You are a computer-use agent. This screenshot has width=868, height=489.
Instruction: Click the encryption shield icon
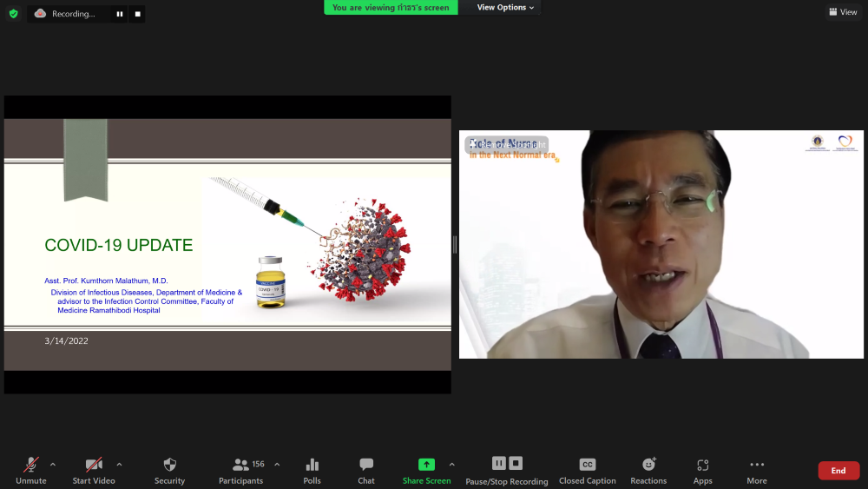point(13,14)
